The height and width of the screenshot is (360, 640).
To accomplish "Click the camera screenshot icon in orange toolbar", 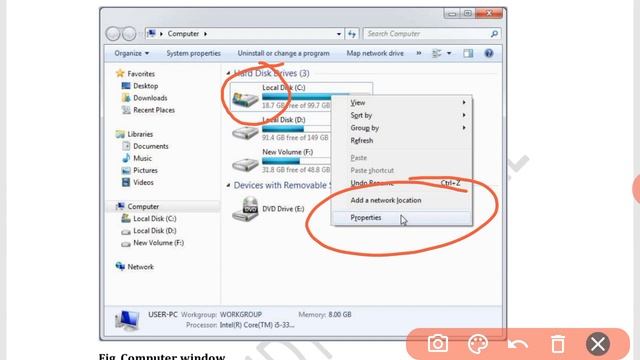I will [438, 344].
